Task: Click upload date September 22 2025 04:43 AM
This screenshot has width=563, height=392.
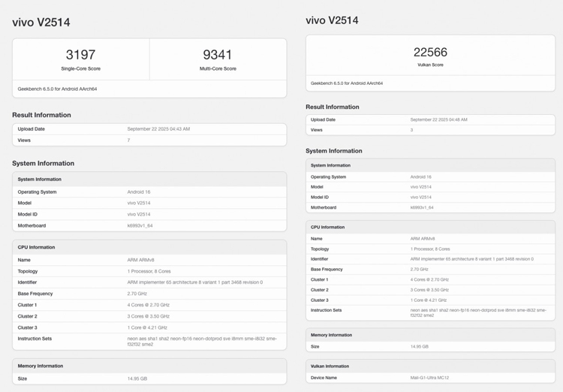Action: click(x=158, y=129)
